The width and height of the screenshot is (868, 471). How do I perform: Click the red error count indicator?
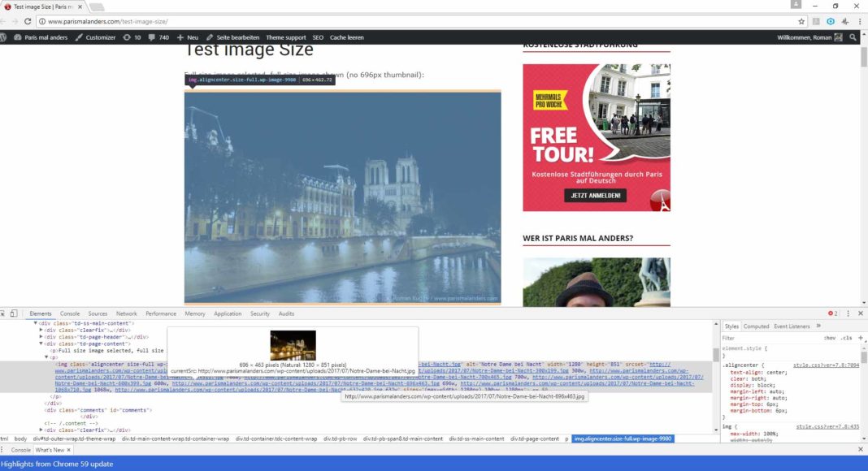(832, 313)
